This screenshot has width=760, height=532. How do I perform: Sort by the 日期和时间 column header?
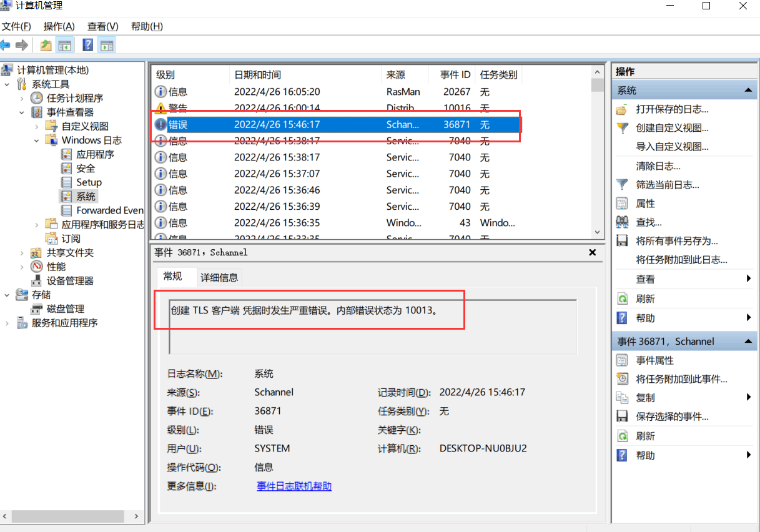tap(305, 75)
